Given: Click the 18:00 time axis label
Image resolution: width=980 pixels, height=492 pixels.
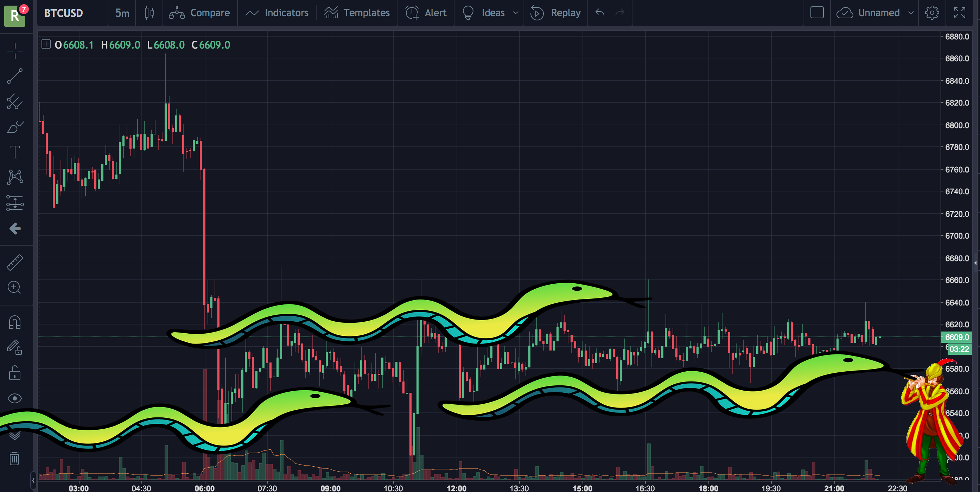Looking at the screenshot, I should 708,488.
